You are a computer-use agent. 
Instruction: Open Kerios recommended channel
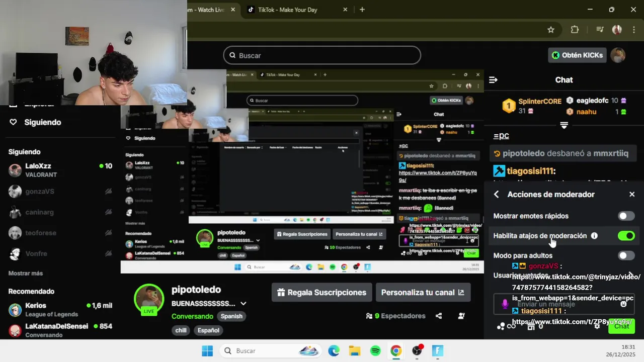point(60,310)
